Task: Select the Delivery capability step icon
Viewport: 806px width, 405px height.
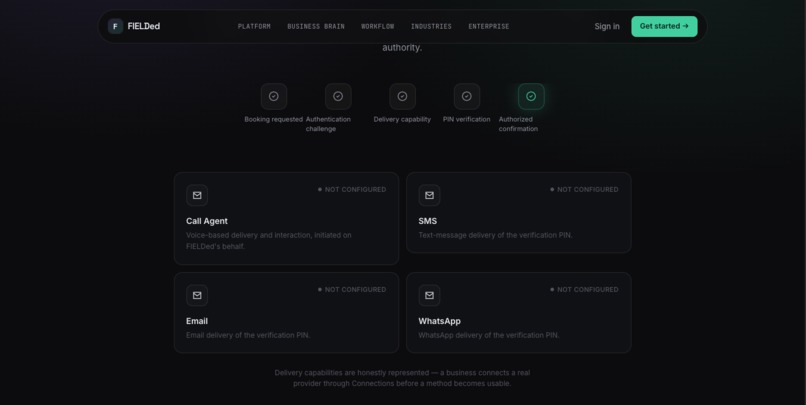Action: pos(402,96)
